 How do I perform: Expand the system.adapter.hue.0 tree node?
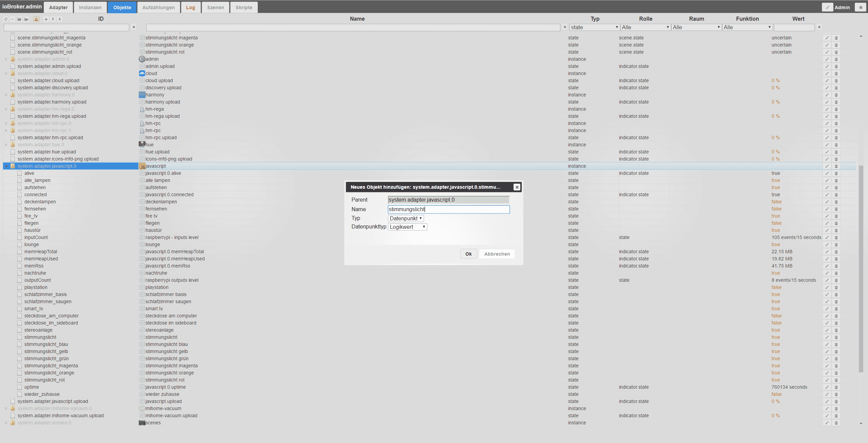coord(6,145)
